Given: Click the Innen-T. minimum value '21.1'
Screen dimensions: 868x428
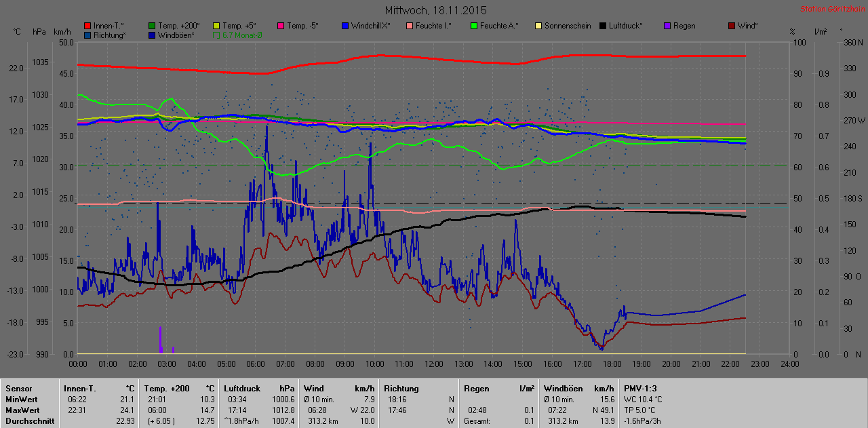Looking at the screenshot, I should [x=127, y=400].
